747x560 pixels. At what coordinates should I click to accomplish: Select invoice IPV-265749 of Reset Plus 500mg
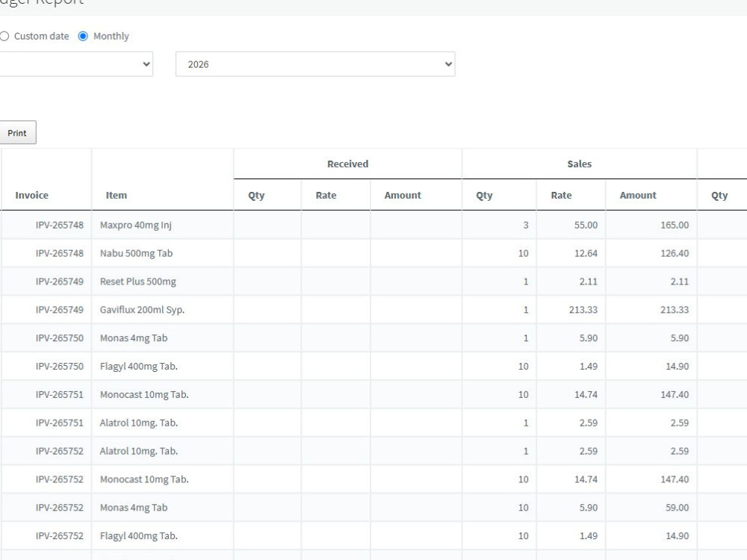tap(60, 281)
